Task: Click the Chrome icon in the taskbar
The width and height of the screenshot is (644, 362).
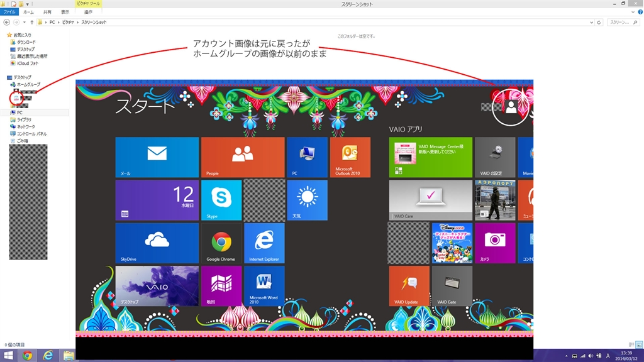Action: point(27,355)
